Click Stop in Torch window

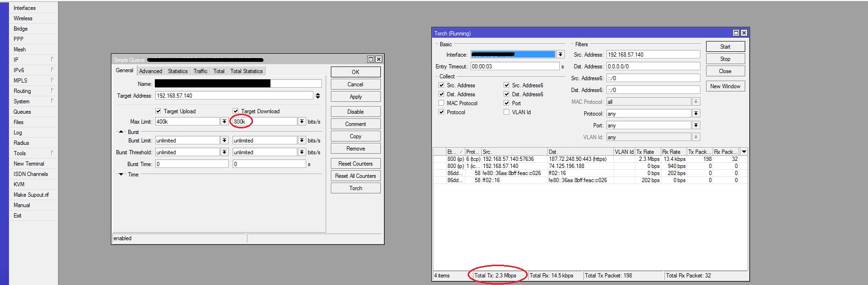tap(725, 59)
